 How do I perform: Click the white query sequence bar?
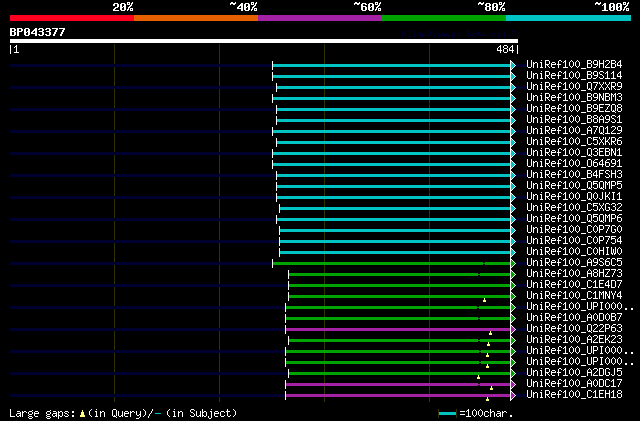264,41
